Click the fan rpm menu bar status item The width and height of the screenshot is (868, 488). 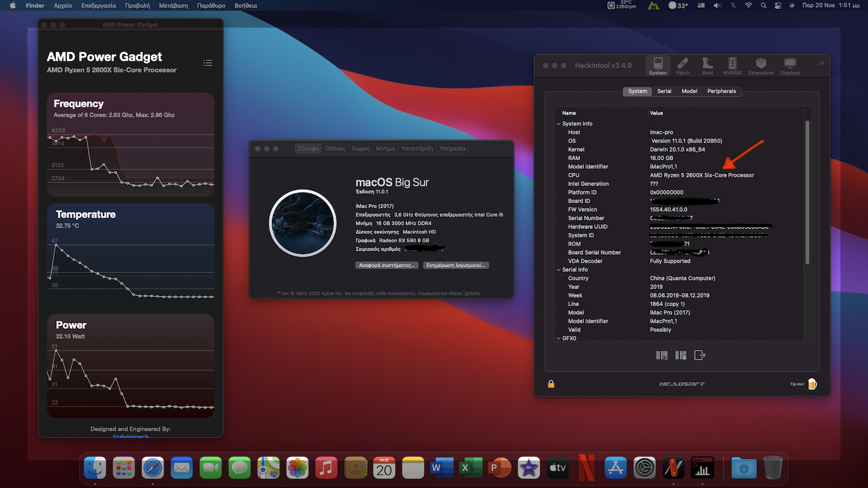tap(623, 5)
